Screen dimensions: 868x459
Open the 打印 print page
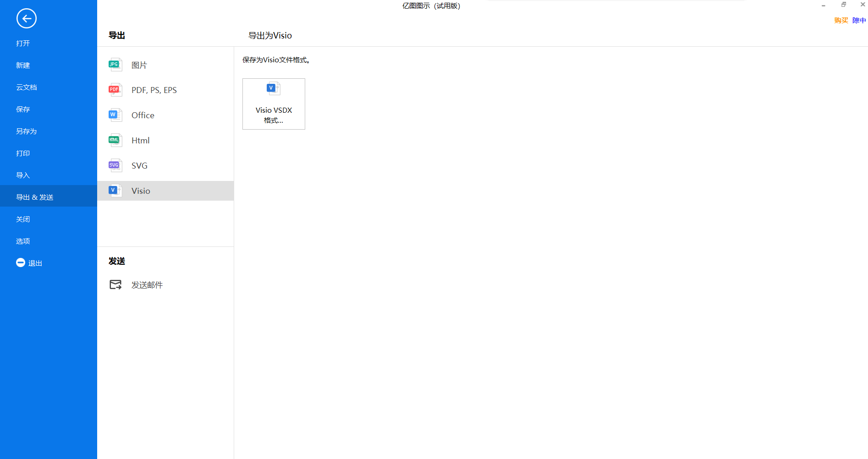(x=23, y=153)
